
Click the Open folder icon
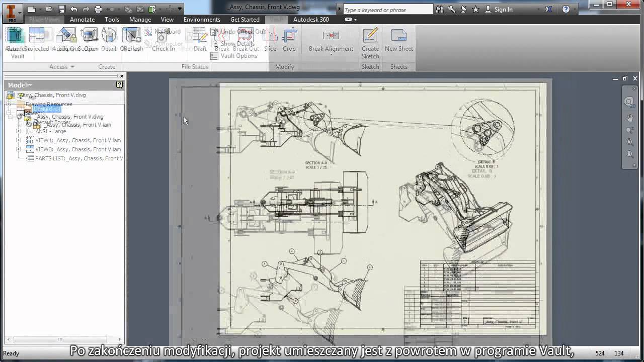49,9
